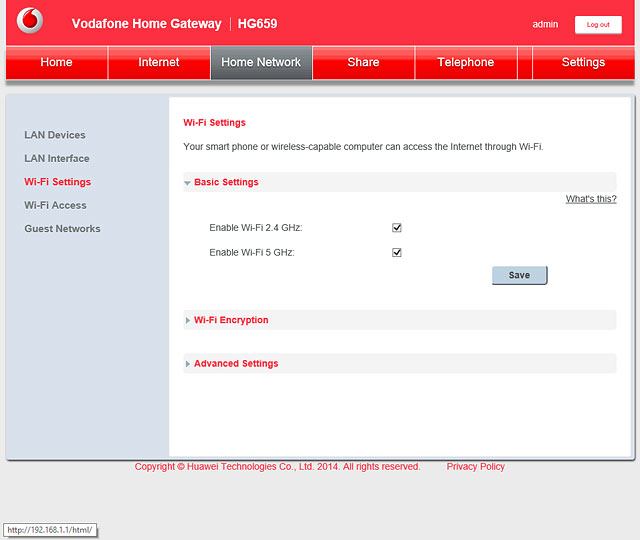Click the HG659 model label
This screenshot has height=540, width=640.
coord(258,24)
